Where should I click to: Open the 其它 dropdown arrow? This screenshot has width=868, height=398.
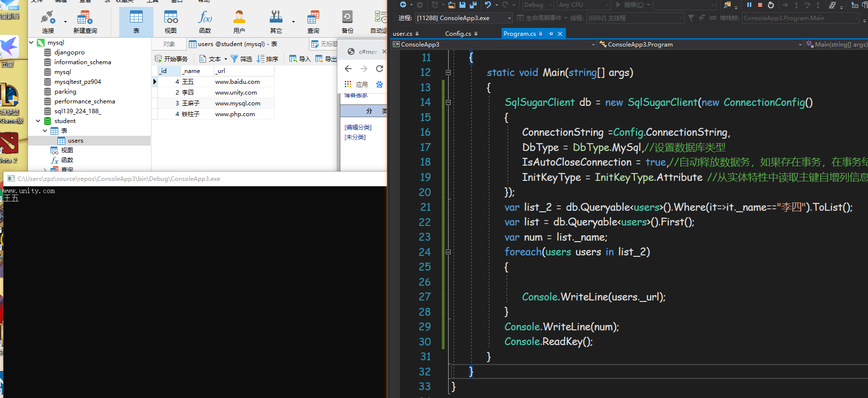coord(293,22)
